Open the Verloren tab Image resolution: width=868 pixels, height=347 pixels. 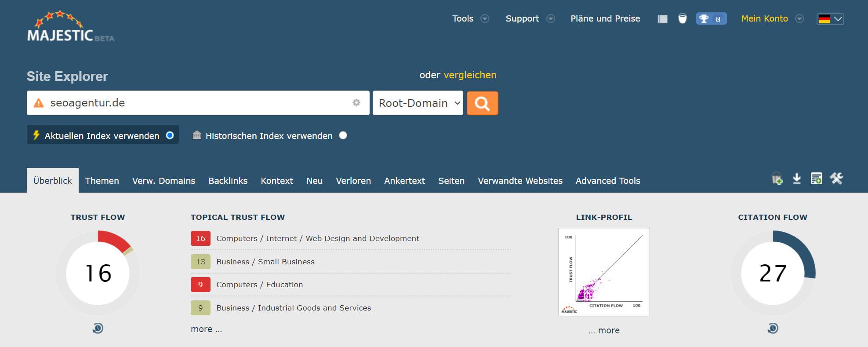click(x=353, y=180)
